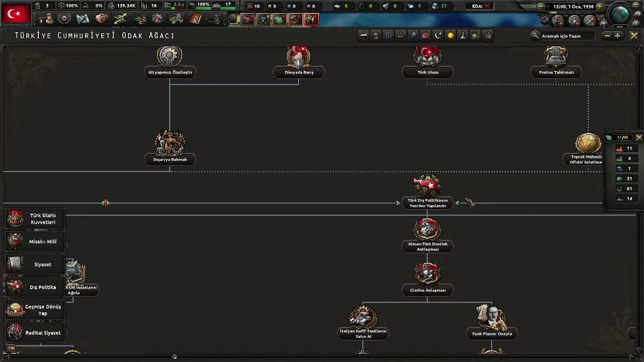Viewport: 644px width, 362px height.
Task: Select the Altyapımızı Özelleştir focus
Action: [x=170, y=62]
